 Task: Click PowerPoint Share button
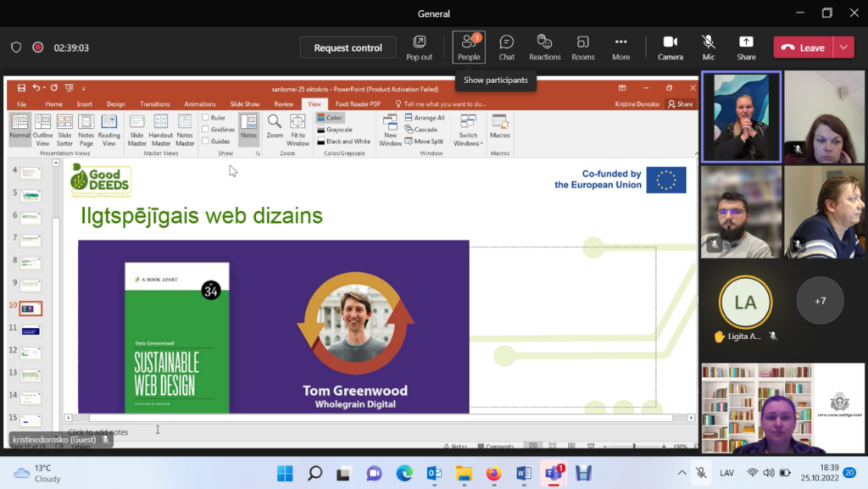click(x=681, y=104)
